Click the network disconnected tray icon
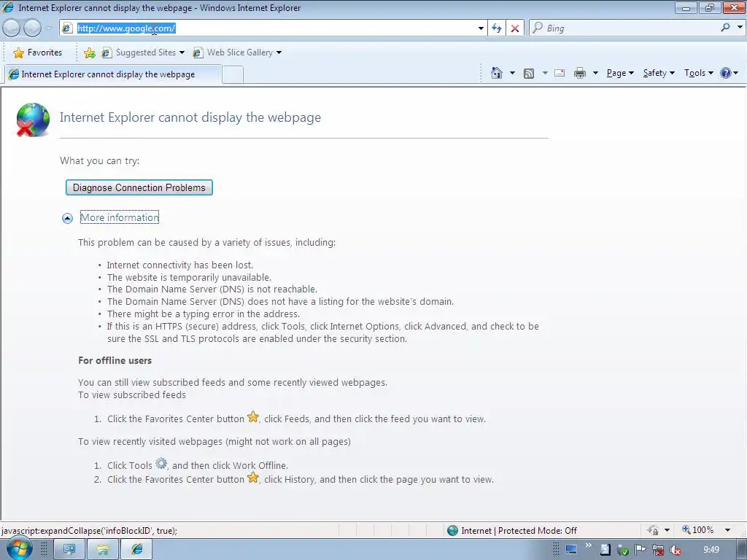 tap(658, 550)
